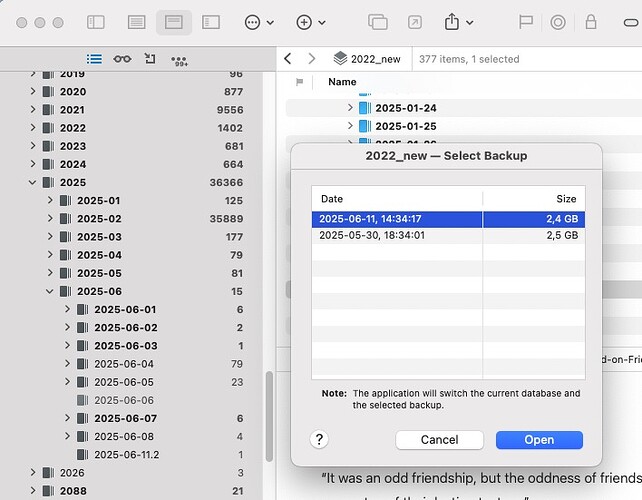This screenshot has height=500, width=642.
Task: Toggle the lock toolbar icon
Action: pos(591,22)
